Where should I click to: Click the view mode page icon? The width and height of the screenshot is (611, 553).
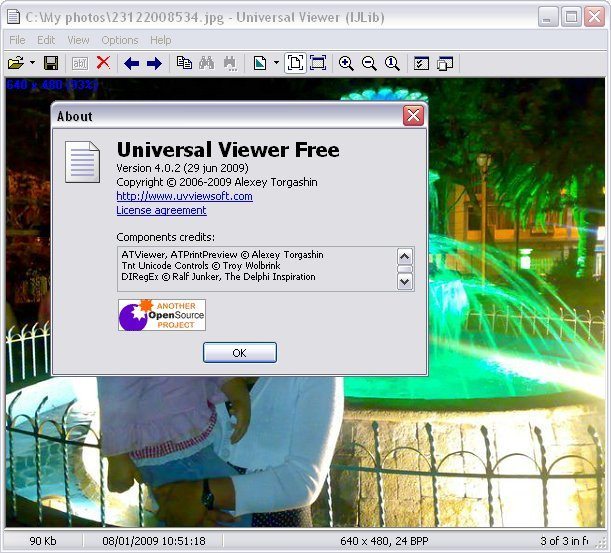coord(260,63)
